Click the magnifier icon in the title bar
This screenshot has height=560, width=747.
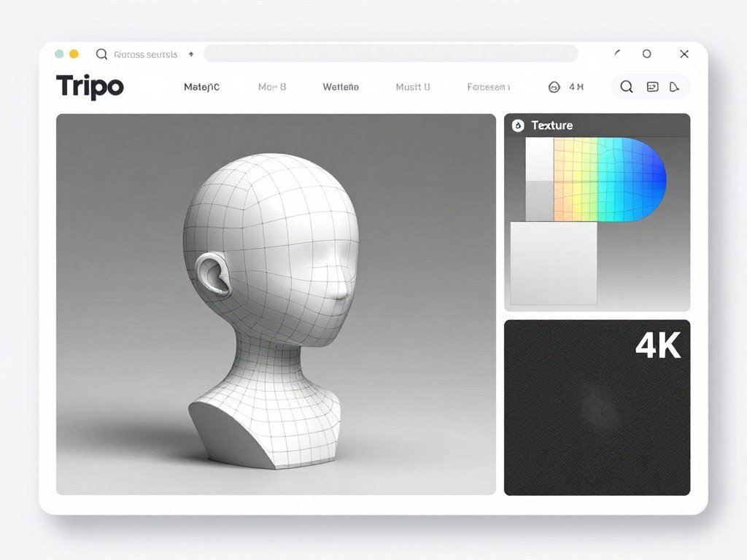[101, 54]
